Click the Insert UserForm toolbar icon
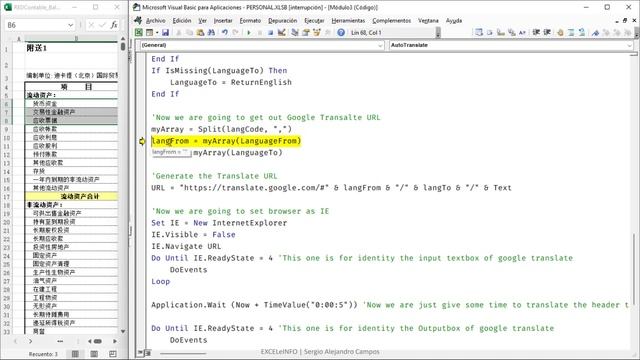Viewport: 640px width, 360px height. (149, 32)
